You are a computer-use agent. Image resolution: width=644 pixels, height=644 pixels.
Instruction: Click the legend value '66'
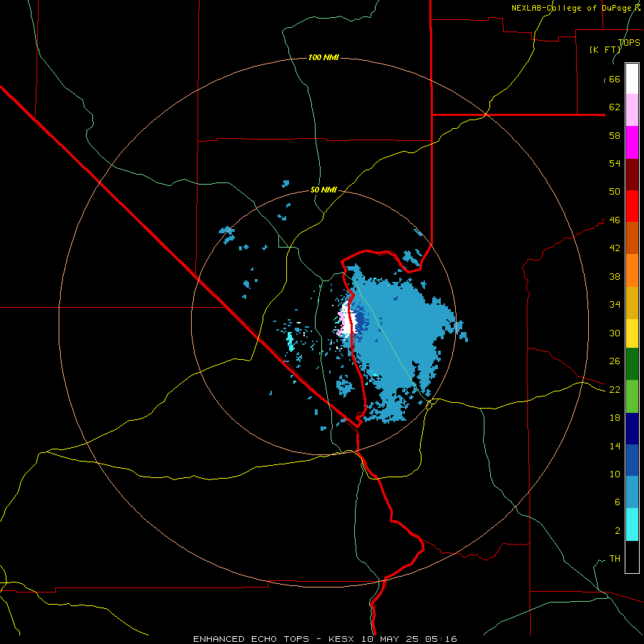(615, 79)
